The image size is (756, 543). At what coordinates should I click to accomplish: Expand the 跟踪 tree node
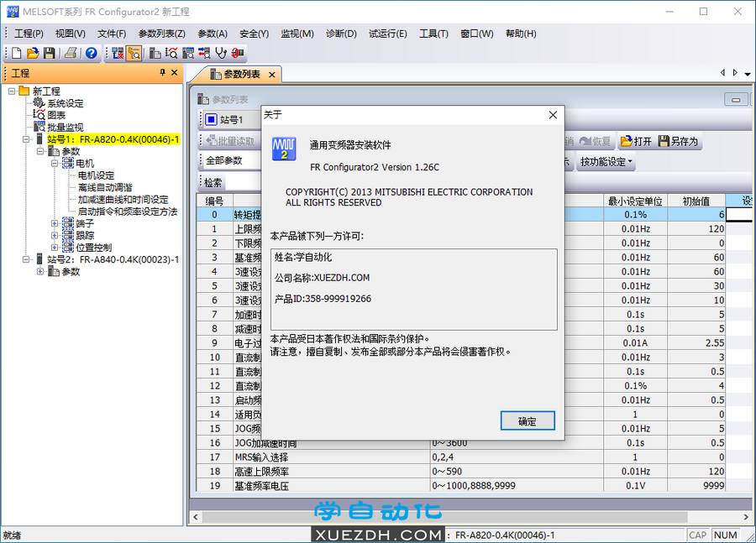(x=55, y=236)
